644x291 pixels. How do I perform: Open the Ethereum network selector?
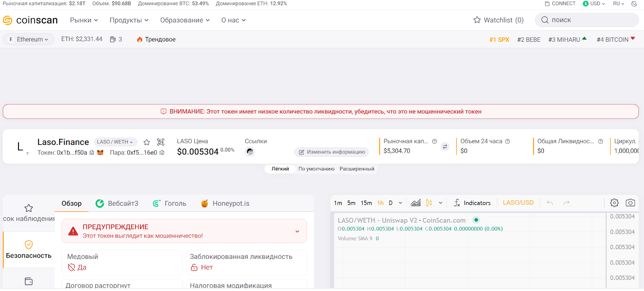click(x=29, y=39)
